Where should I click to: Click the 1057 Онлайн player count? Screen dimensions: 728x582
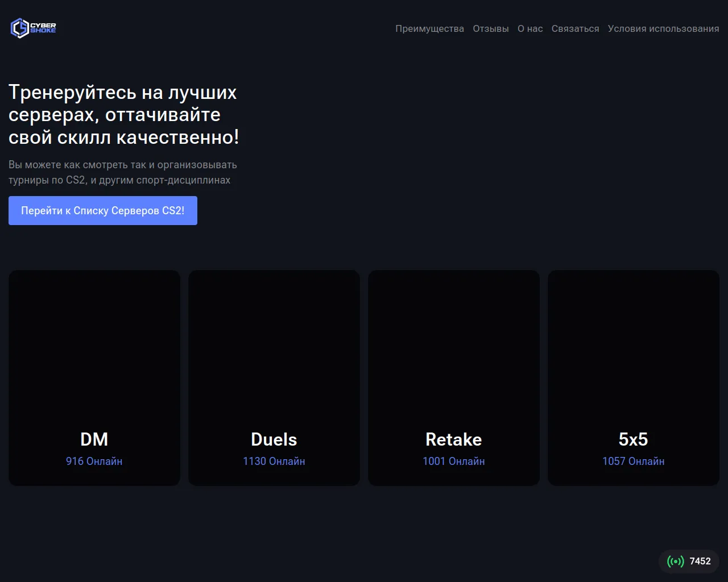tap(633, 461)
